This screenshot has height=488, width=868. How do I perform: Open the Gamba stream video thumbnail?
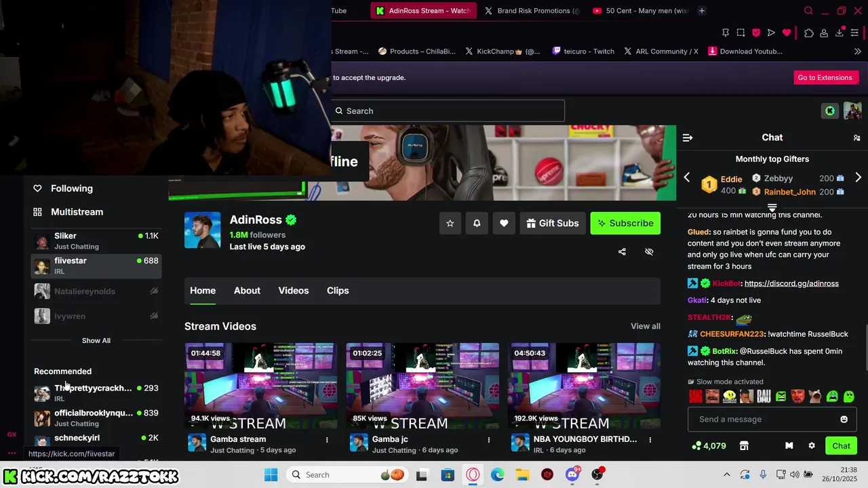(261, 386)
